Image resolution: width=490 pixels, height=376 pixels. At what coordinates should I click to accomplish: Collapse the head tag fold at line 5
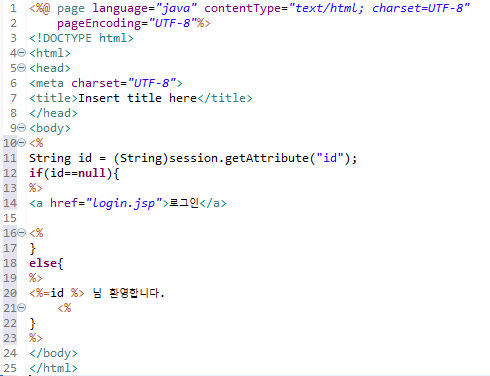pyautogui.click(x=21, y=68)
